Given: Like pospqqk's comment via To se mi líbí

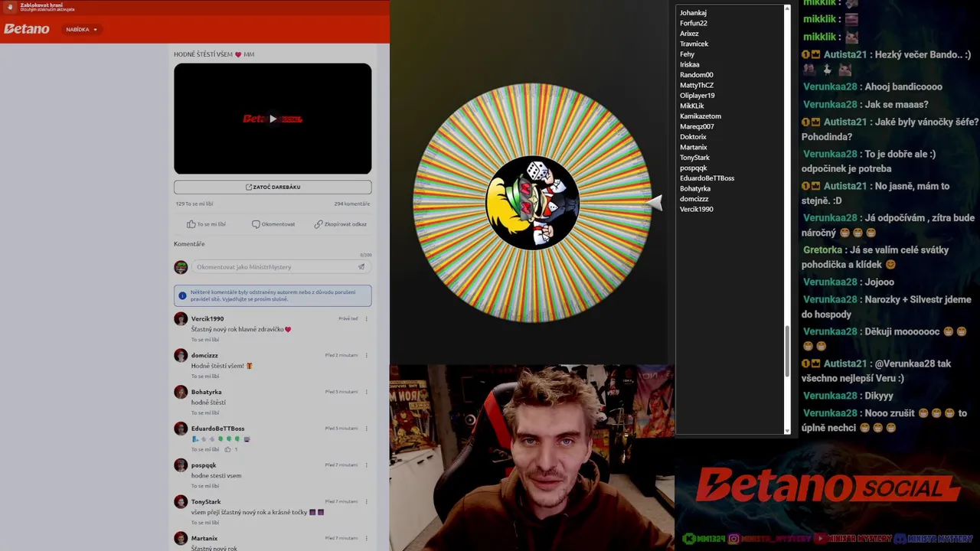Looking at the screenshot, I should (205, 486).
